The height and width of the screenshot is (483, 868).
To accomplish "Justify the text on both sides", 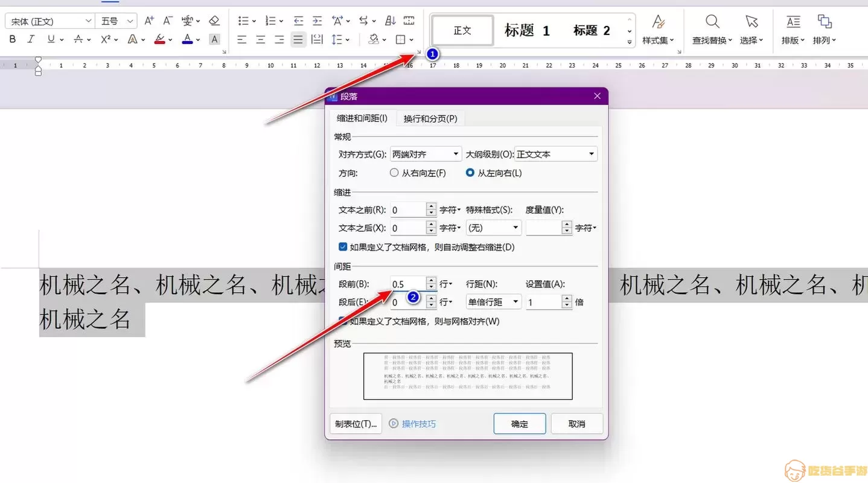I will coord(298,40).
